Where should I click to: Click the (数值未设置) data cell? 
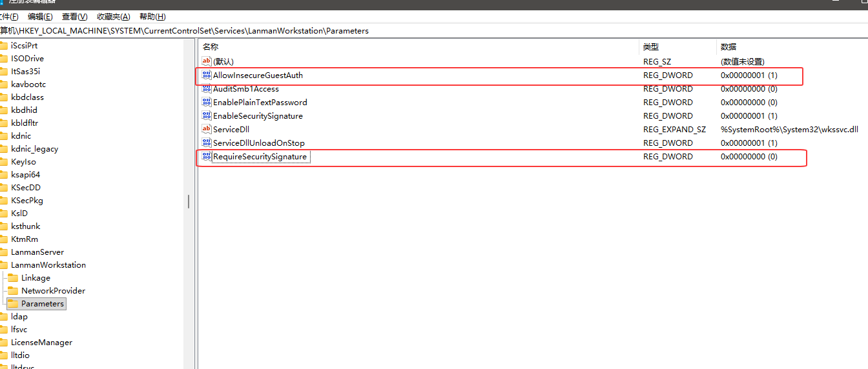[743, 61]
